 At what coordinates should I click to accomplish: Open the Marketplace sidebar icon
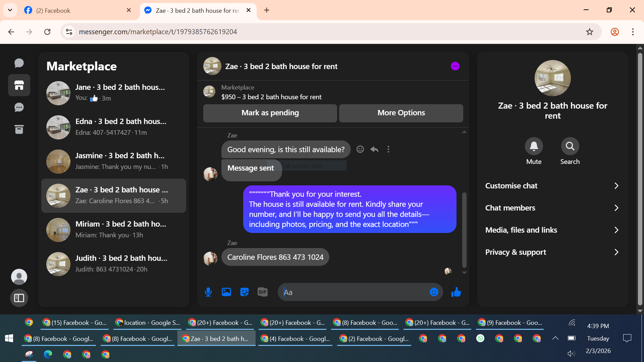19,85
